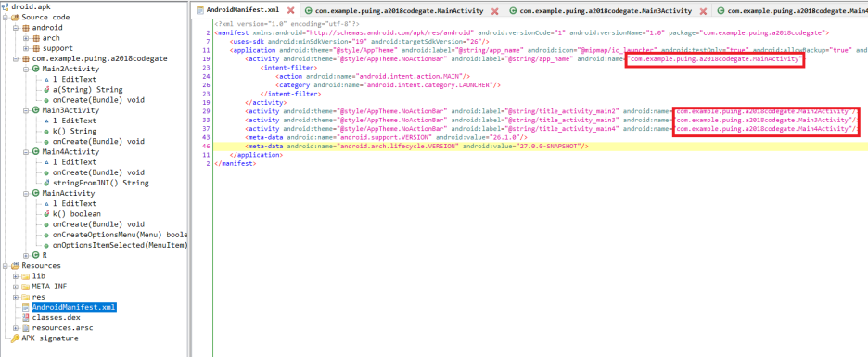Click the field icon of l EditText under Main2Activity
Screen dimensions: 868x357
tap(46, 80)
